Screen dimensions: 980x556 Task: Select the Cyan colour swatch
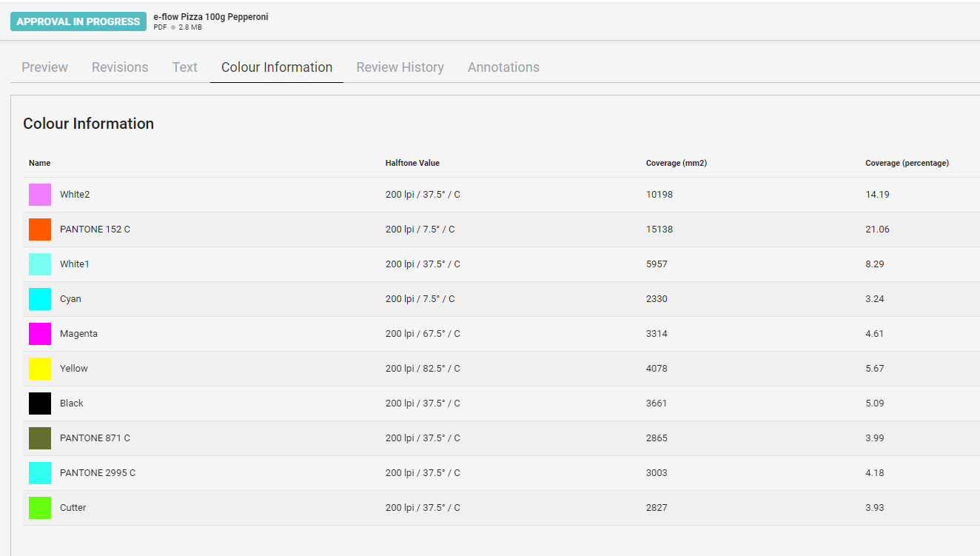tap(40, 299)
